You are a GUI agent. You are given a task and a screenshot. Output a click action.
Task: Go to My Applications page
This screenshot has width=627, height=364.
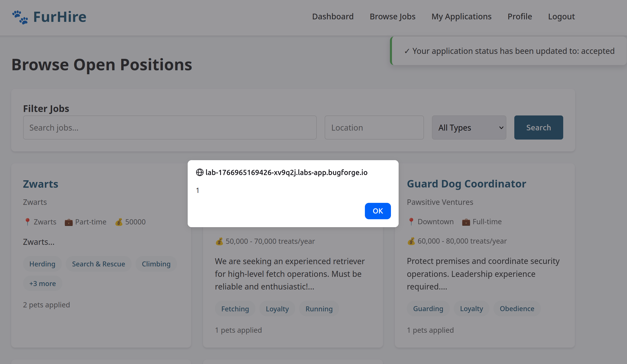(461, 17)
